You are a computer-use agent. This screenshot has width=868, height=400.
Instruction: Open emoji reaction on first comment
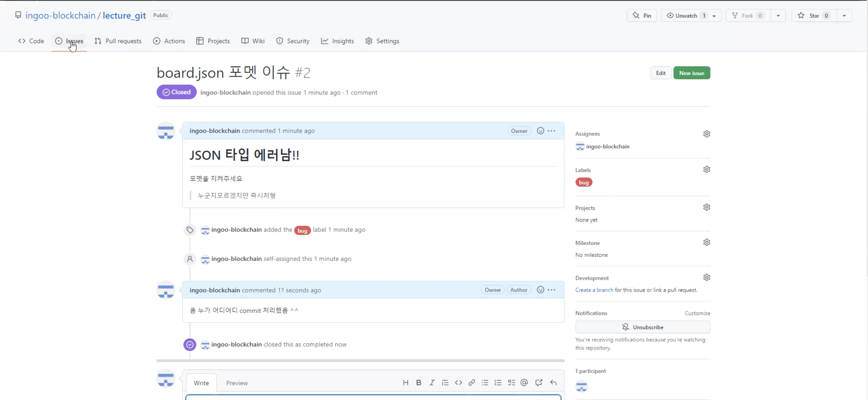[540, 131]
